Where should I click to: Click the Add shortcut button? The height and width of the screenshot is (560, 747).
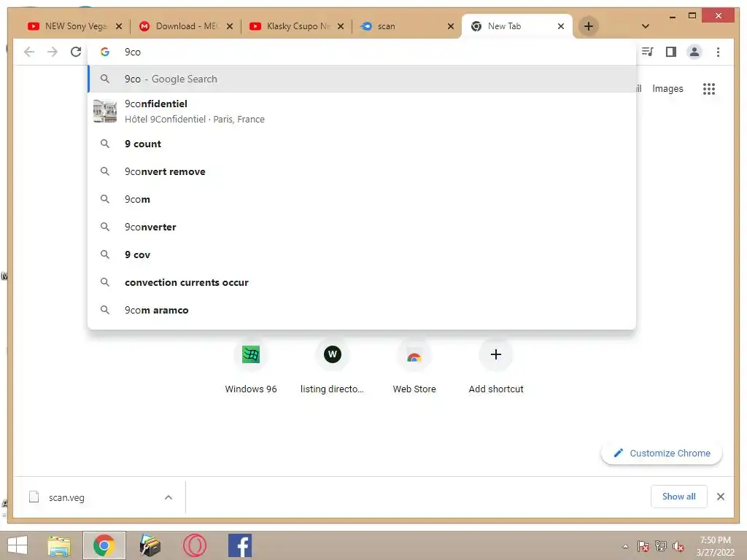click(496, 367)
